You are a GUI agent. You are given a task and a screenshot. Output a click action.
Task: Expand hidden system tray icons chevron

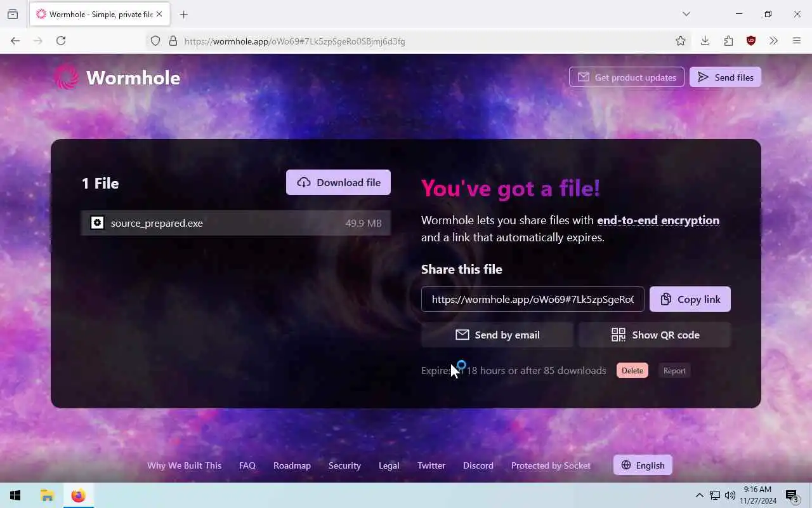pyautogui.click(x=699, y=495)
